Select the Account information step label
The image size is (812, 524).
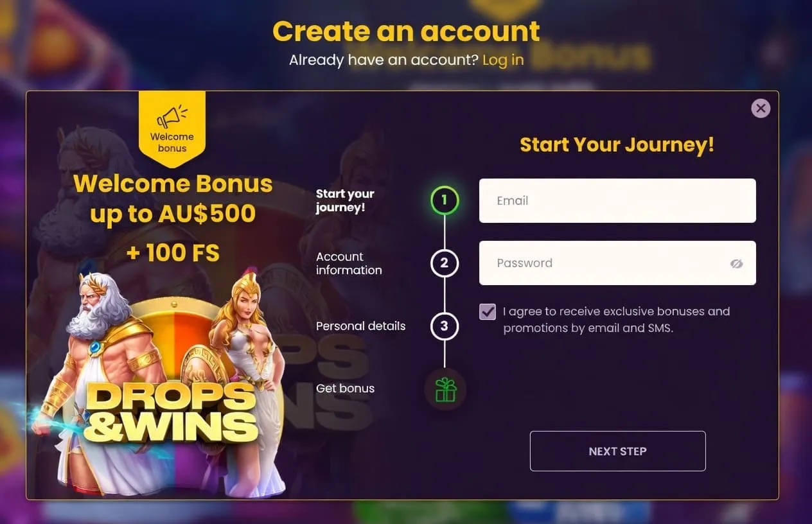(x=349, y=263)
